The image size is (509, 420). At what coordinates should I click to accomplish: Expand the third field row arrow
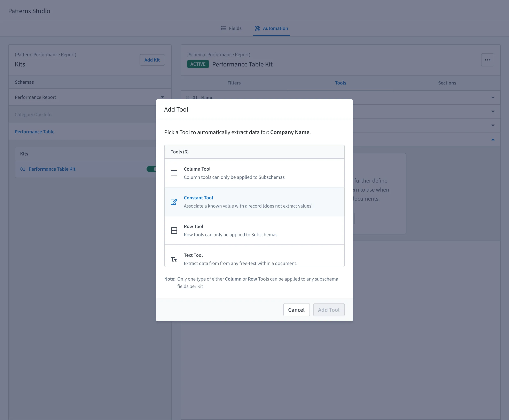pyautogui.click(x=493, y=125)
